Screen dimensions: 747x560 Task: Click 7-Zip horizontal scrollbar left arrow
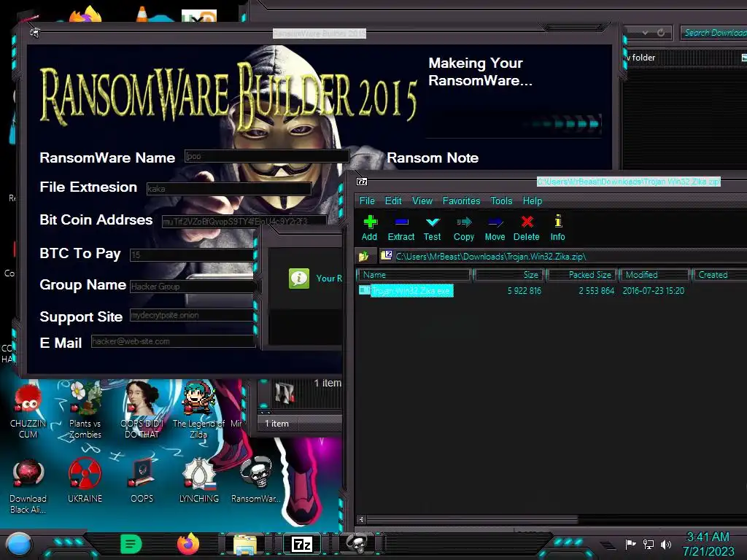pos(362,519)
